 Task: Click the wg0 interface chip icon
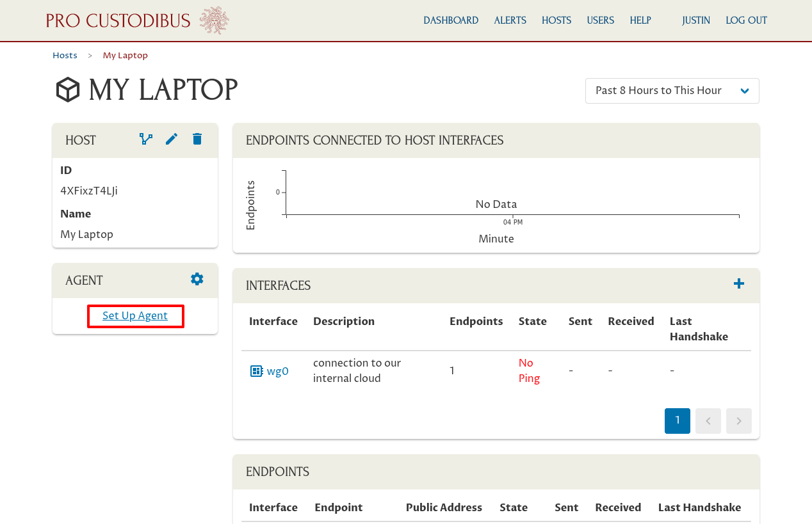click(x=256, y=371)
